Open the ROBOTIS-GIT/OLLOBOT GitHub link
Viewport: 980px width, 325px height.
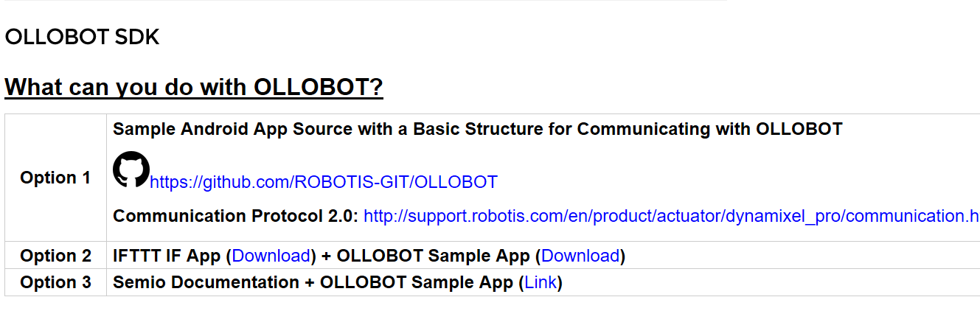324,182
